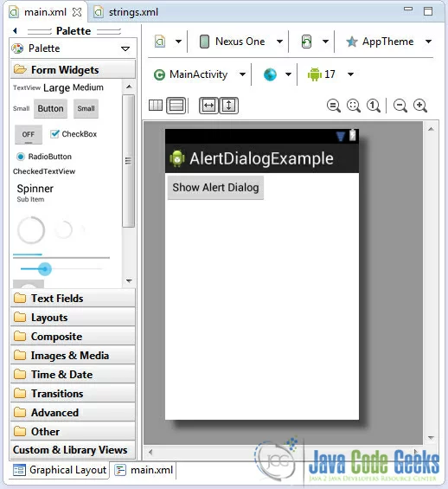This screenshot has width=448, height=489.
Task: Click the zoom out magnifier icon
Action: 400,106
